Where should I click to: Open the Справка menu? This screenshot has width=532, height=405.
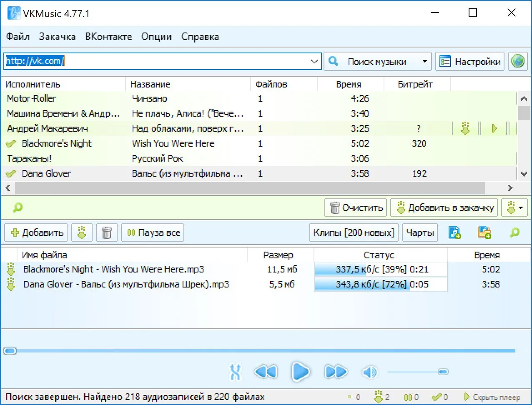tap(200, 37)
